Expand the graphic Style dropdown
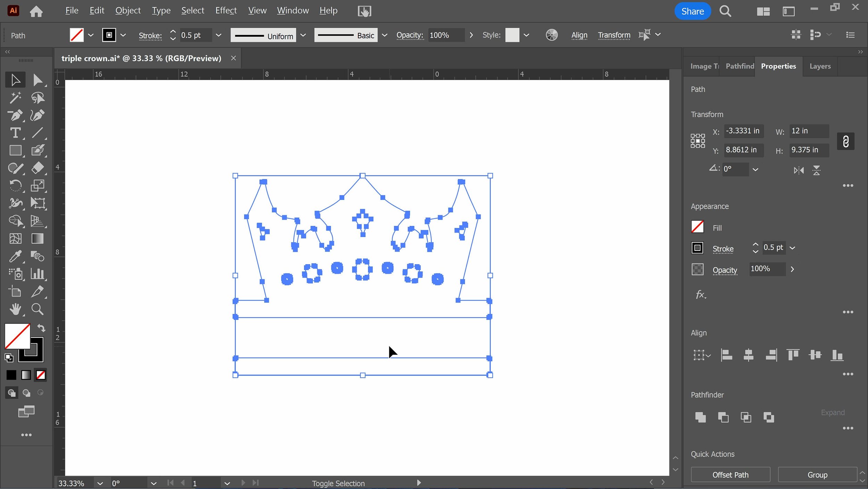The width and height of the screenshot is (868, 489). 526,35
